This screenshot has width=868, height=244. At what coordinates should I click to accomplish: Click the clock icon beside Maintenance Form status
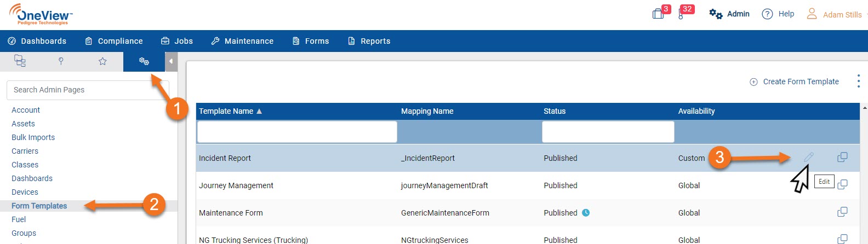coord(586,213)
